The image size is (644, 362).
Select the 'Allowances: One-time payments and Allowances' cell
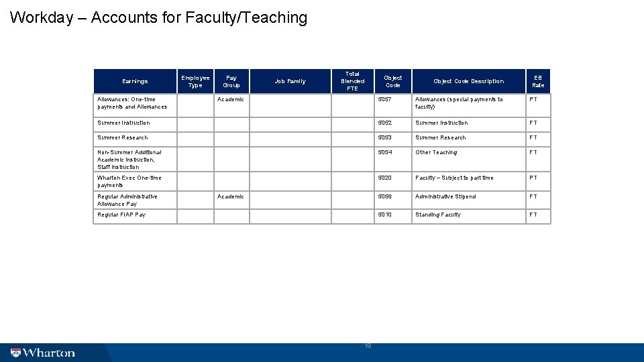pyautogui.click(x=135, y=105)
